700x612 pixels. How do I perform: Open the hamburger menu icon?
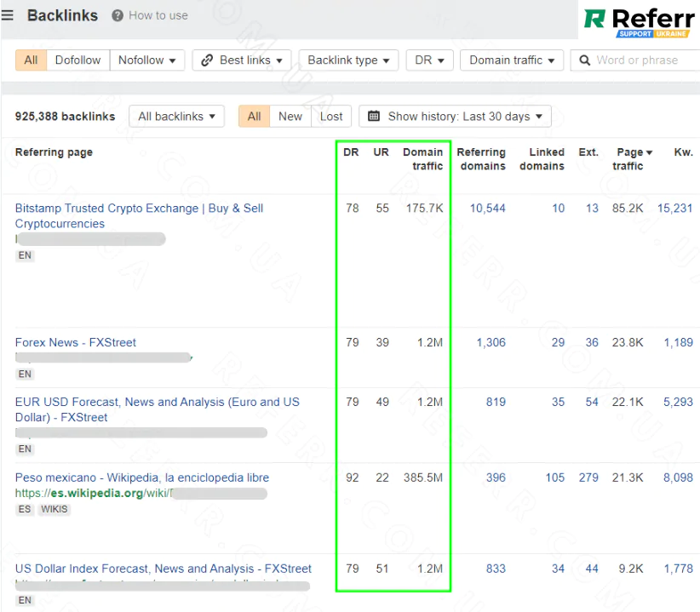[8, 15]
